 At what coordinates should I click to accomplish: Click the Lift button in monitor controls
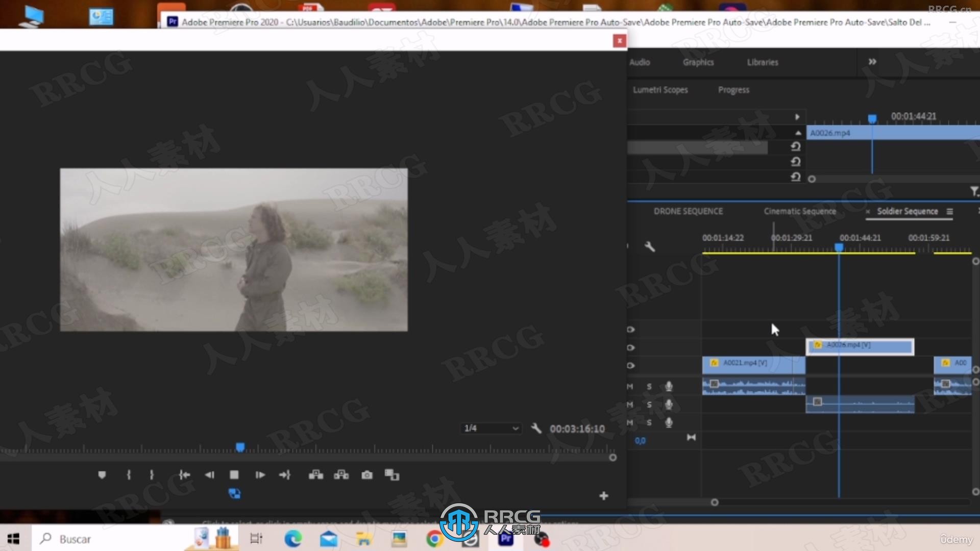(316, 475)
